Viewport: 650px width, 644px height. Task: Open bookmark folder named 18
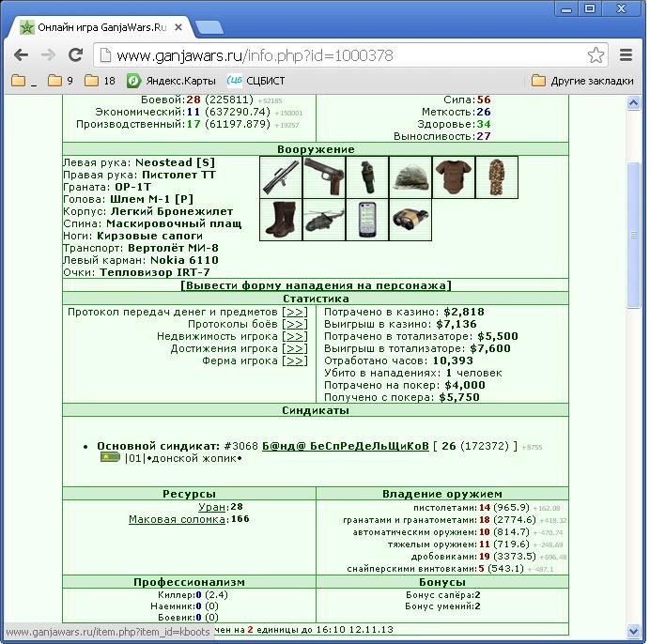click(x=100, y=81)
